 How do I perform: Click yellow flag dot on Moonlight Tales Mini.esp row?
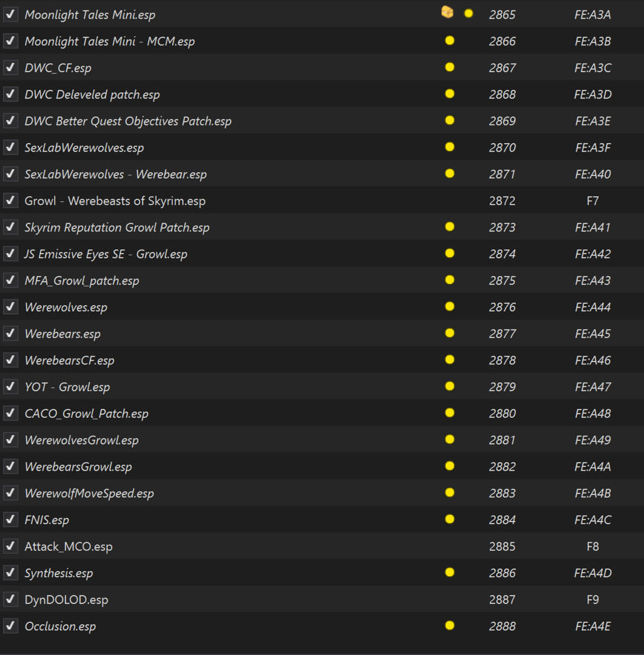pyautogui.click(x=469, y=14)
